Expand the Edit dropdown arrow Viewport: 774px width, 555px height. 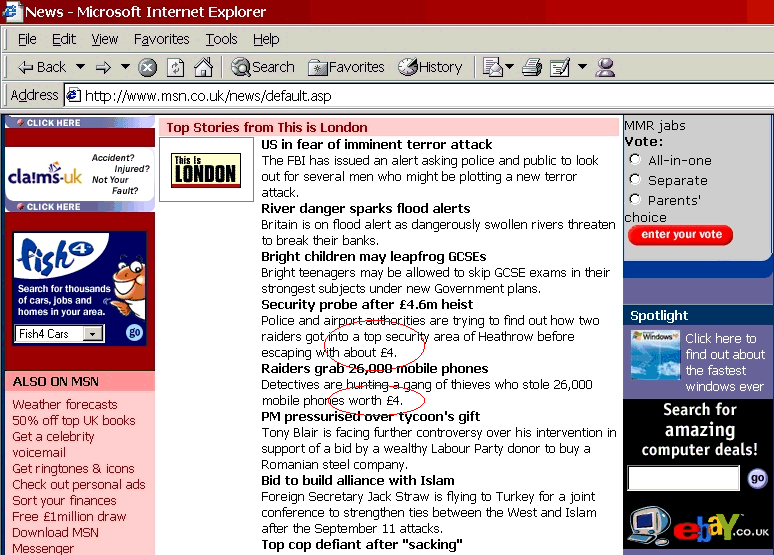582,66
